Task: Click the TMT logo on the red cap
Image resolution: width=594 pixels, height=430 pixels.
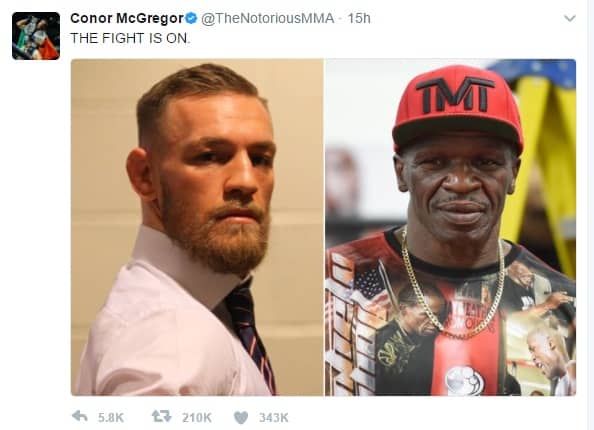Action: tap(455, 95)
